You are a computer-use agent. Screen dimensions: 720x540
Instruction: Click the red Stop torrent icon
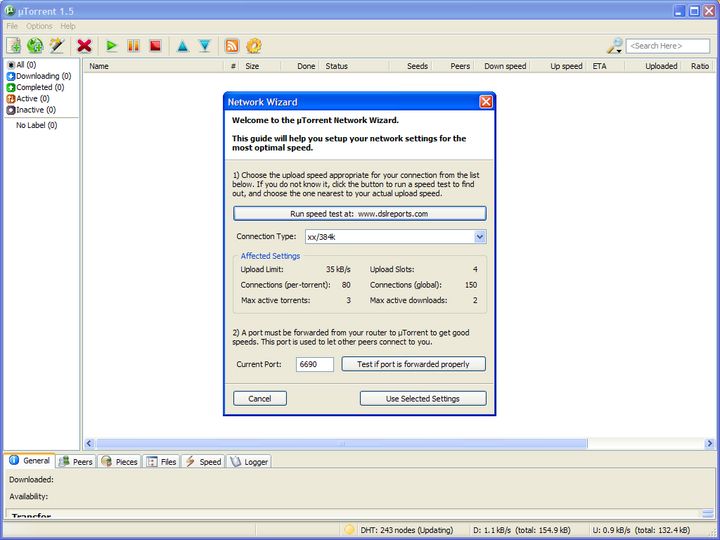(156, 46)
